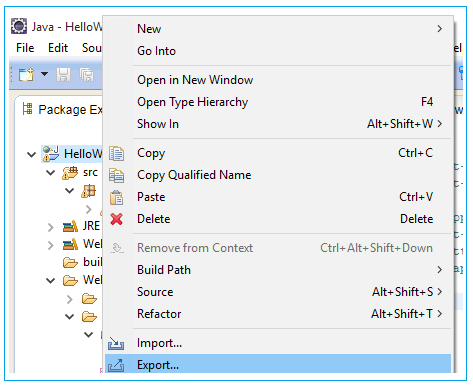Select Copy Qualified Name entry
This screenshot has width=473, height=389.
click(x=278, y=175)
